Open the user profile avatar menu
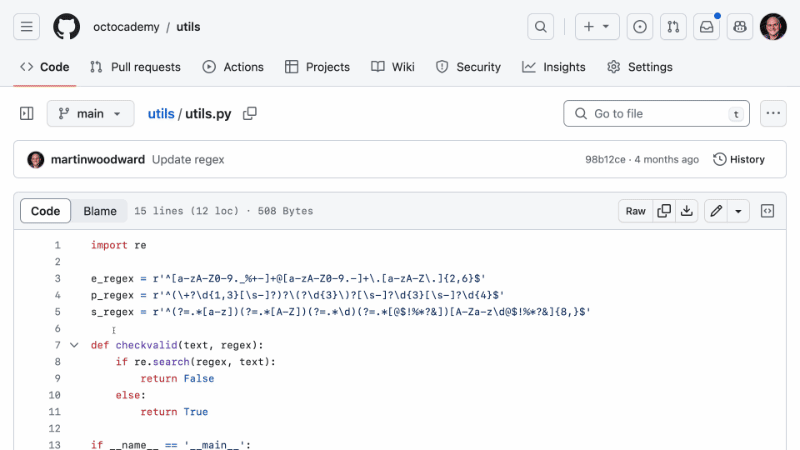This screenshot has width=800, height=450. [773, 27]
